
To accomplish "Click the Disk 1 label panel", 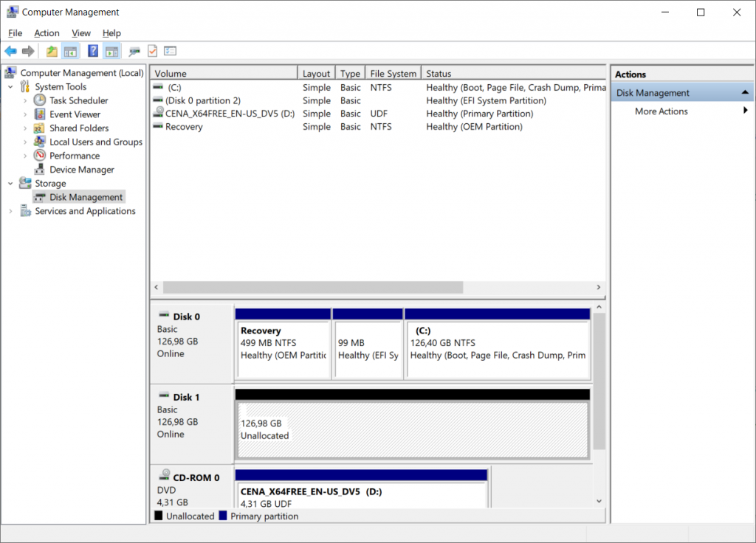I will (x=193, y=424).
